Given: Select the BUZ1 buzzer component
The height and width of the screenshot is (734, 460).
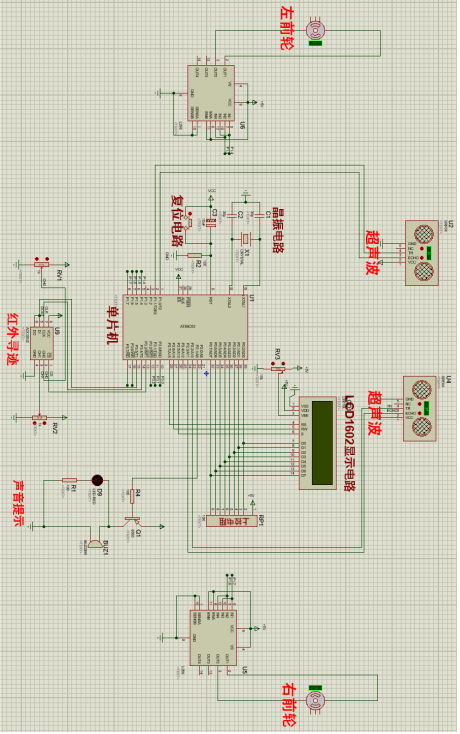Looking at the screenshot, I should (x=96, y=543).
